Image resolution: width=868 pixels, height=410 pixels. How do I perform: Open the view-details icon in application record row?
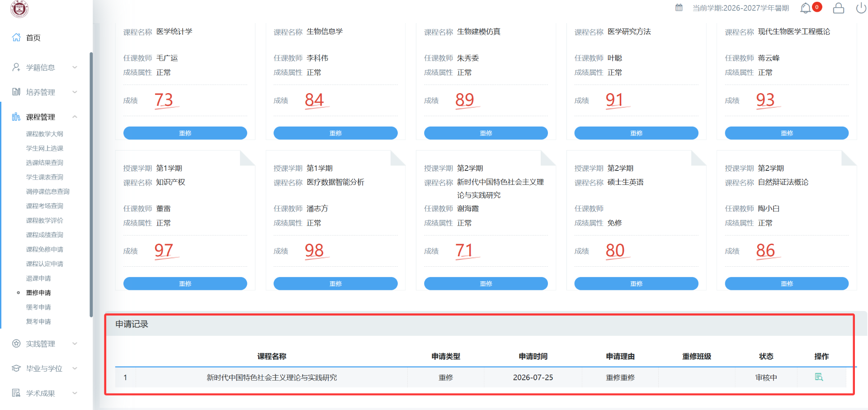(819, 377)
